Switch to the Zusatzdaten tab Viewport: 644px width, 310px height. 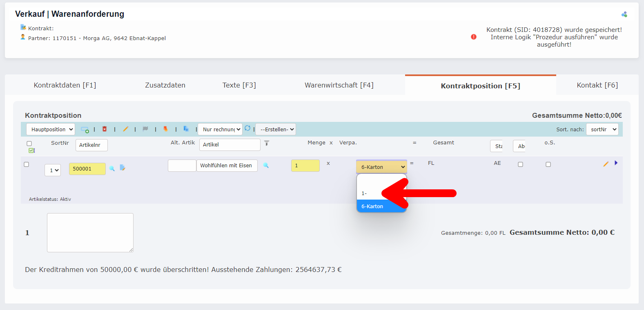[x=165, y=85]
